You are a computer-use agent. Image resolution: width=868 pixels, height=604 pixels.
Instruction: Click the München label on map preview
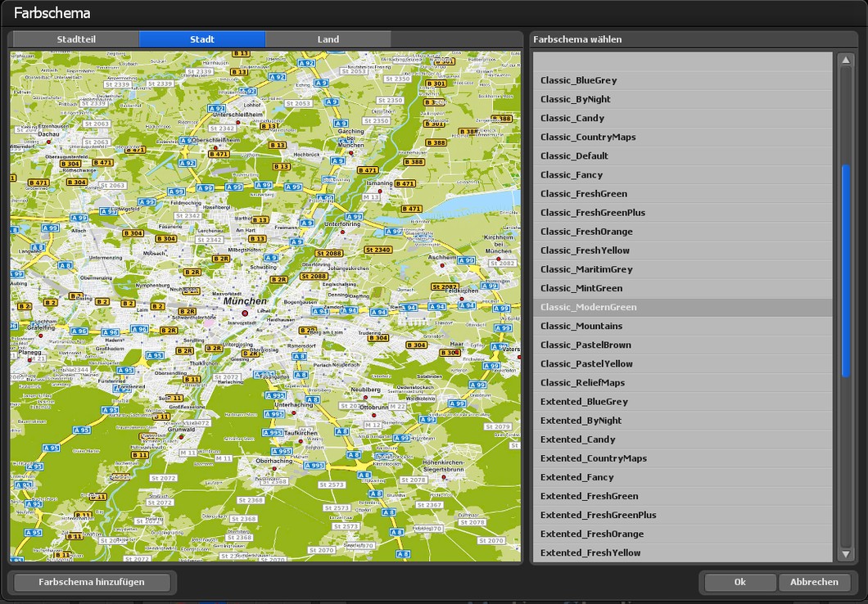(245, 301)
